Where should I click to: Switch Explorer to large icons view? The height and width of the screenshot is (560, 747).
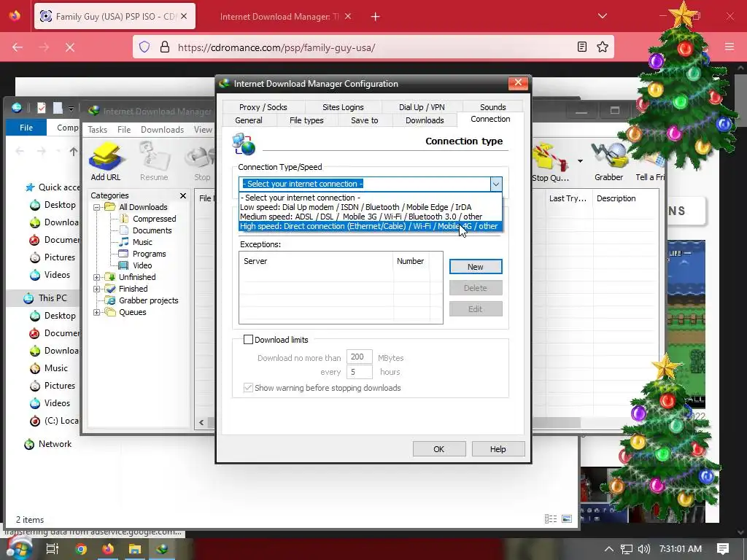pyautogui.click(x=567, y=518)
